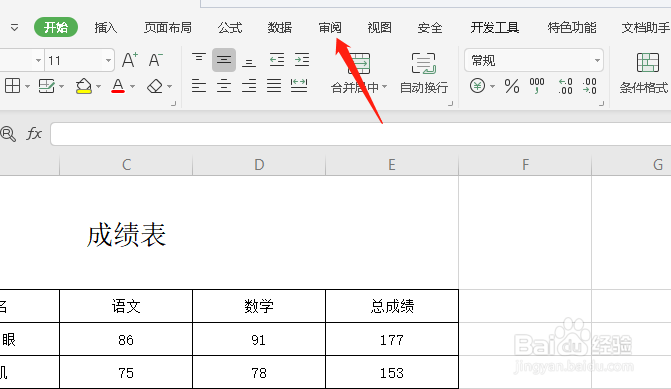Apply distributed alignment icon
The image size is (671, 389).
tap(299, 86)
